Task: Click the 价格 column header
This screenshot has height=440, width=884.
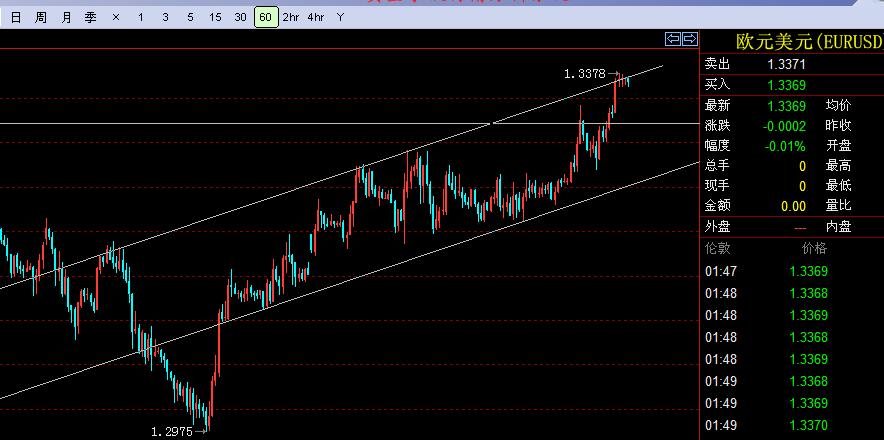Action: (814, 248)
